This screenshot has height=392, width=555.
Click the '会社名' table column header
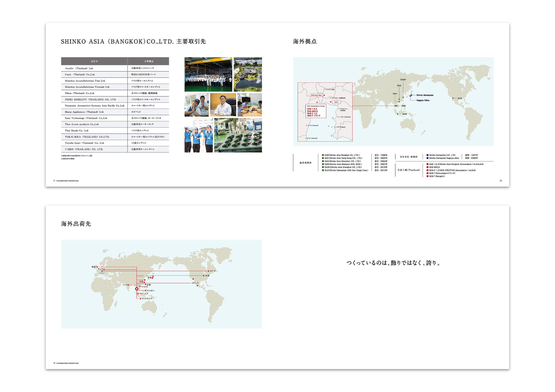point(94,61)
